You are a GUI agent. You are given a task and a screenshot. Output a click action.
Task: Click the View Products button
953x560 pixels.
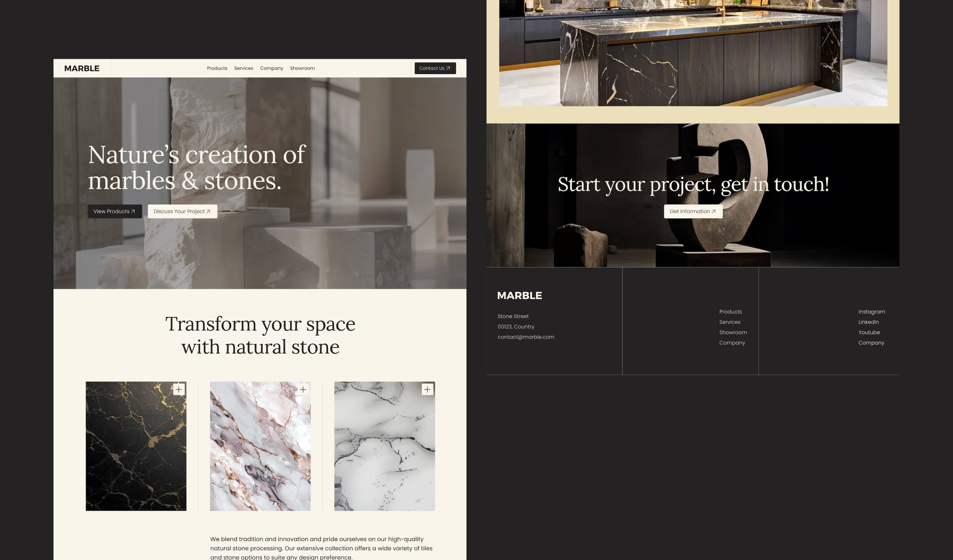115,211
